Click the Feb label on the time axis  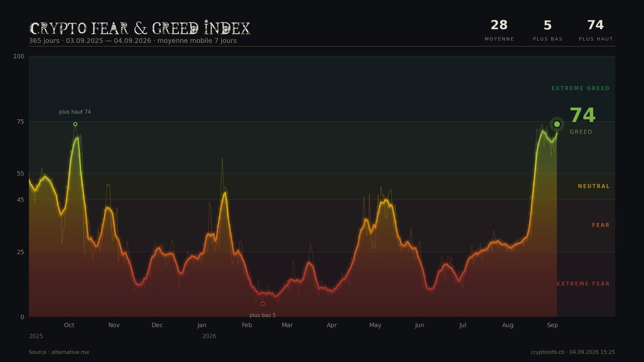click(247, 325)
